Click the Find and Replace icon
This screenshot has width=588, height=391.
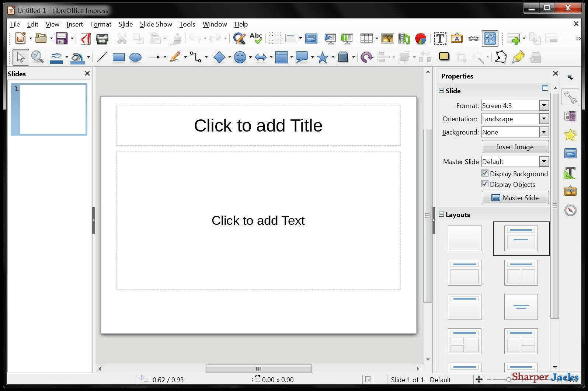coord(239,38)
